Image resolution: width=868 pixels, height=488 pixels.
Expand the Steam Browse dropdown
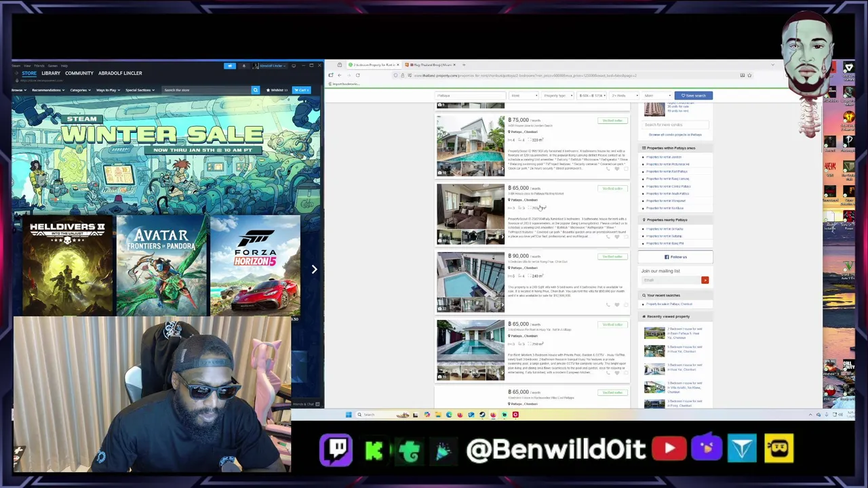tap(18, 90)
